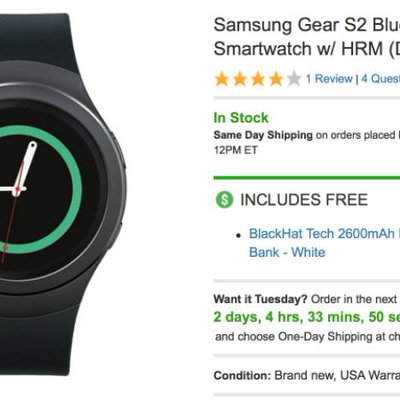The height and width of the screenshot is (400, 400).
Task: Click the second gold rating star
Action: (240, 79)
